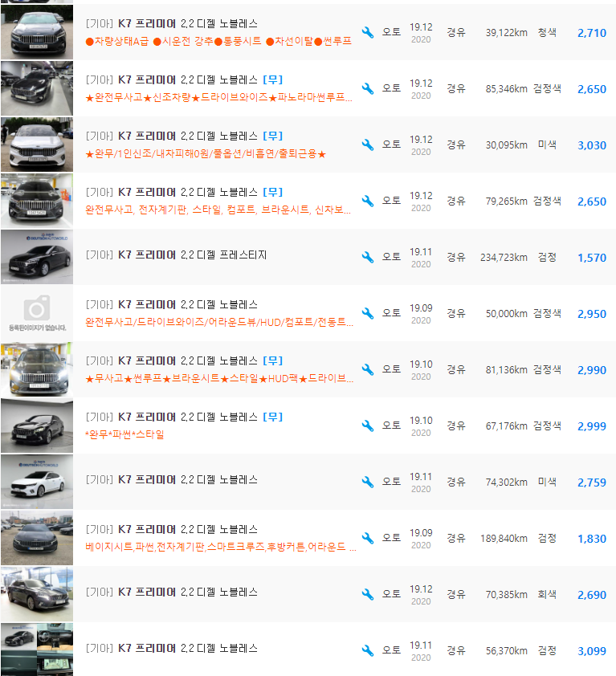Click wrench icon in the 79,265km row
The image size is (616, 676).
point(368,202)
